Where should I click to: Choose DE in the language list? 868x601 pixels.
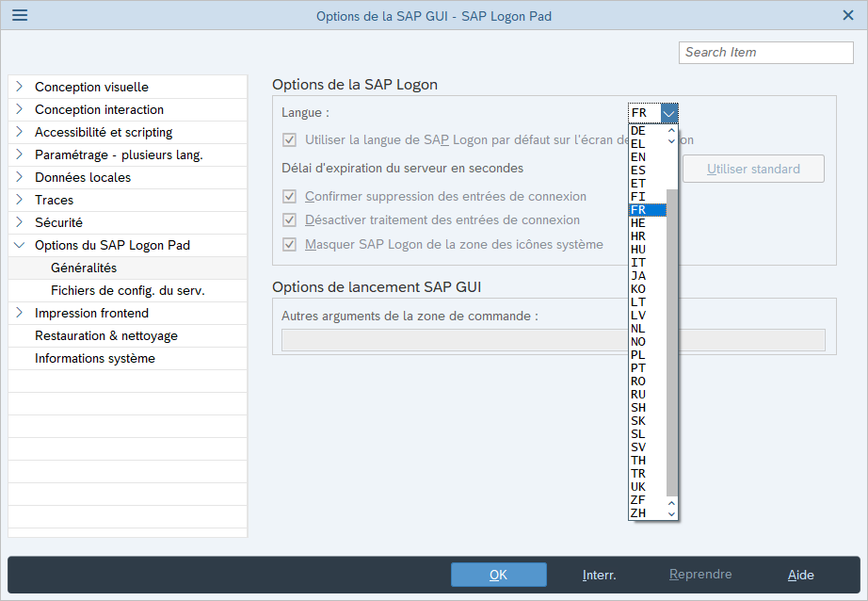coord(648,131)
